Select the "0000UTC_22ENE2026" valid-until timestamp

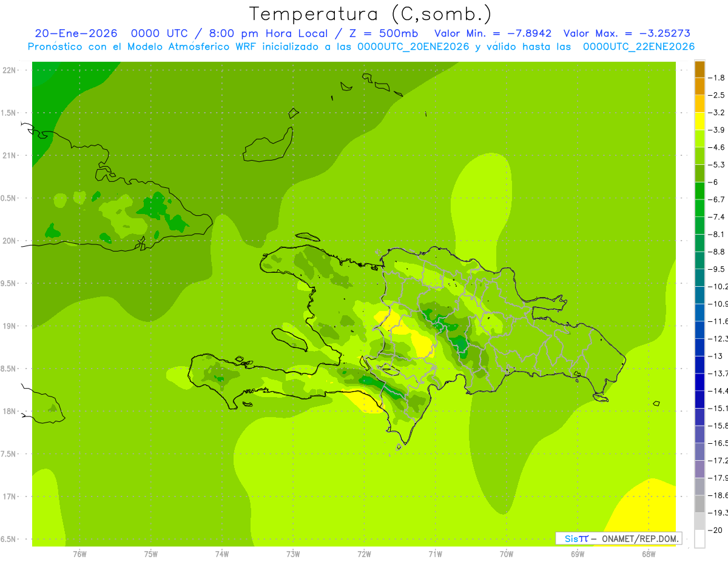(639, 47)
